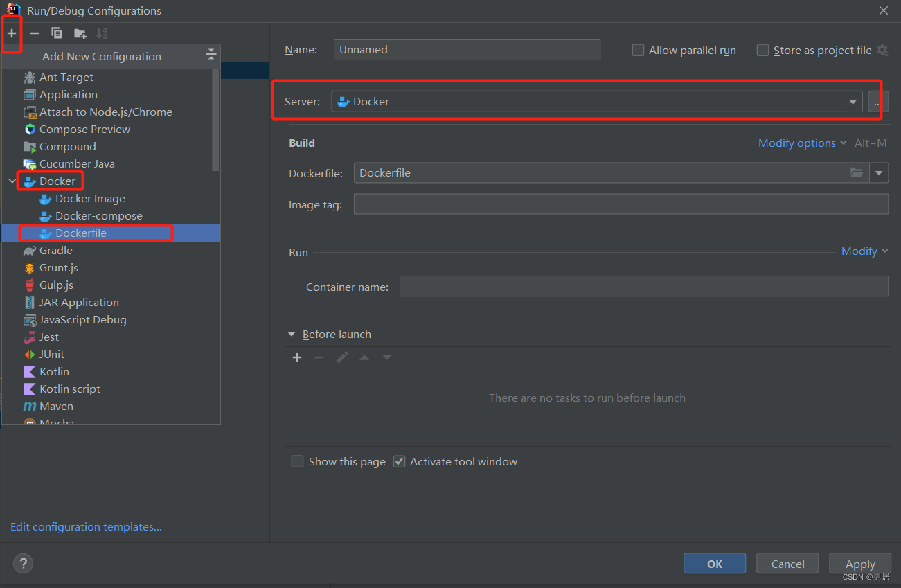Click the Image tag input field
Viewport: 901px width, 588px height.
(x=621, y=204)
